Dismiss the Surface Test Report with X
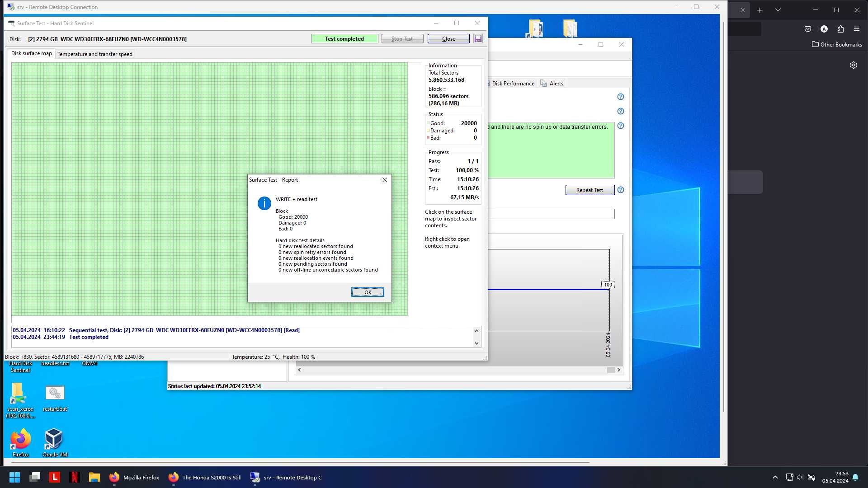The image size is (868, 488). click(385, 180)
